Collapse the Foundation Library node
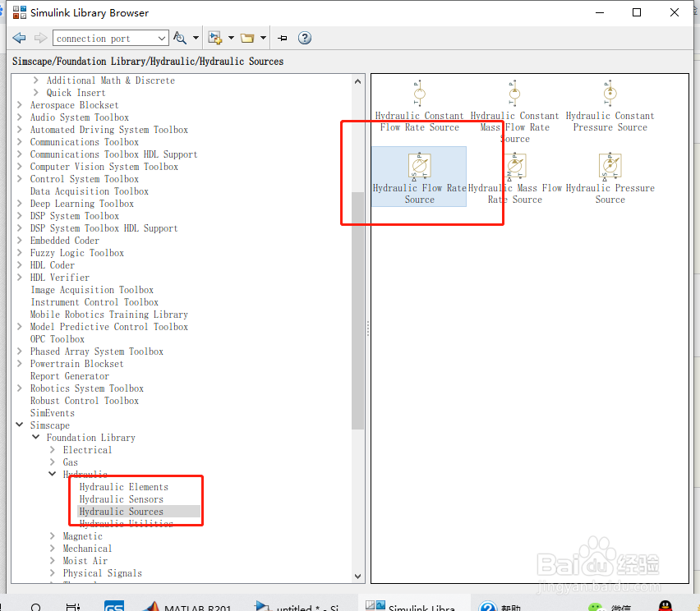 [36, 438]
